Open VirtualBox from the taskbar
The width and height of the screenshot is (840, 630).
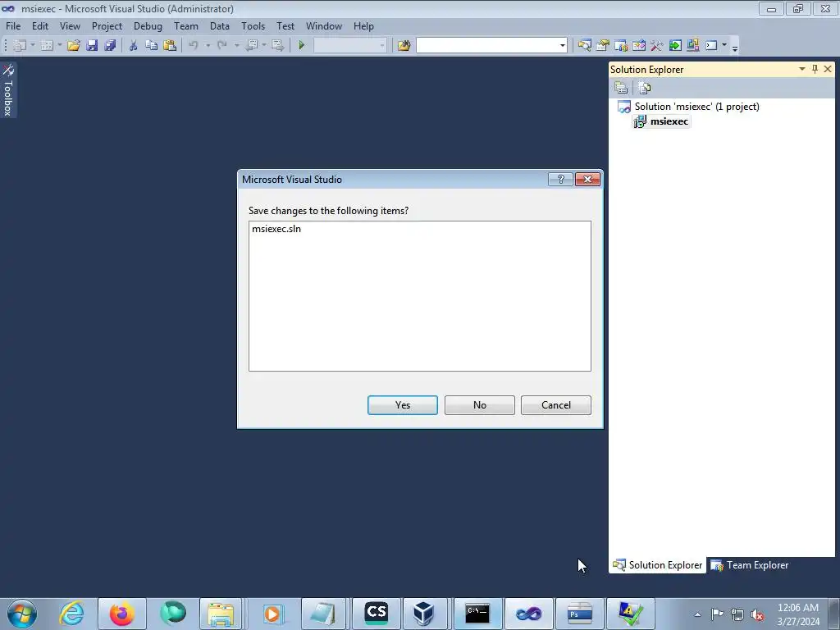click(x=423, y=614)
